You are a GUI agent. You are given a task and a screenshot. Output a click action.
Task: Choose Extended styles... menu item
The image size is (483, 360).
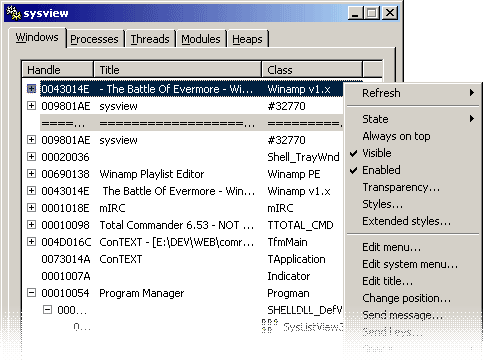tap(413, 221)
